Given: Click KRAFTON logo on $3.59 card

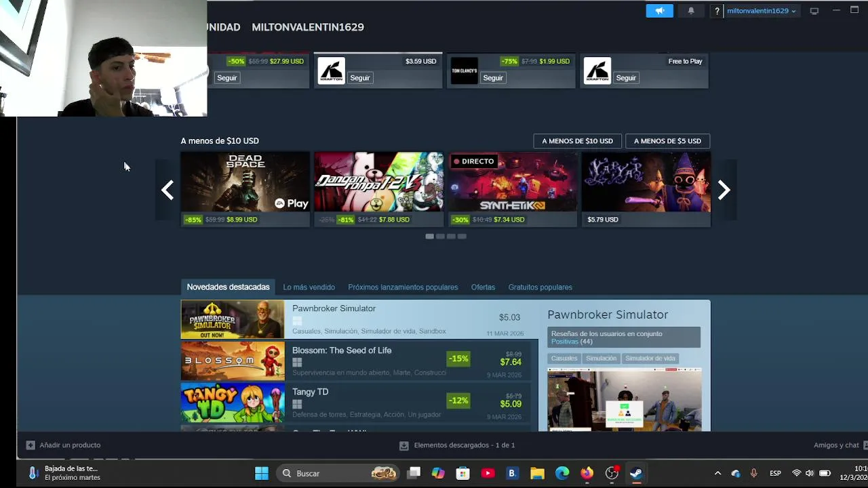Looking at the screenshot, I should (332, 71).
